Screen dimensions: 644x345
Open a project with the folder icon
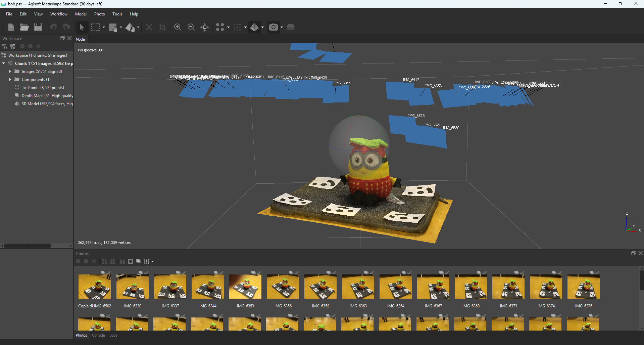point(24,27)
